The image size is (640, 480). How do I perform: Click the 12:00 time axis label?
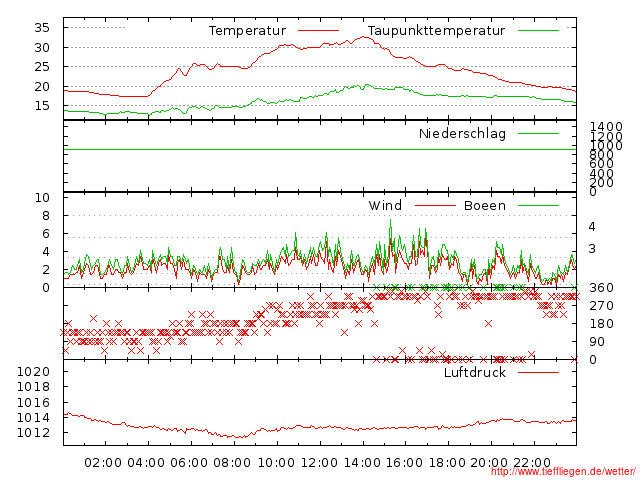pos(319,463)
